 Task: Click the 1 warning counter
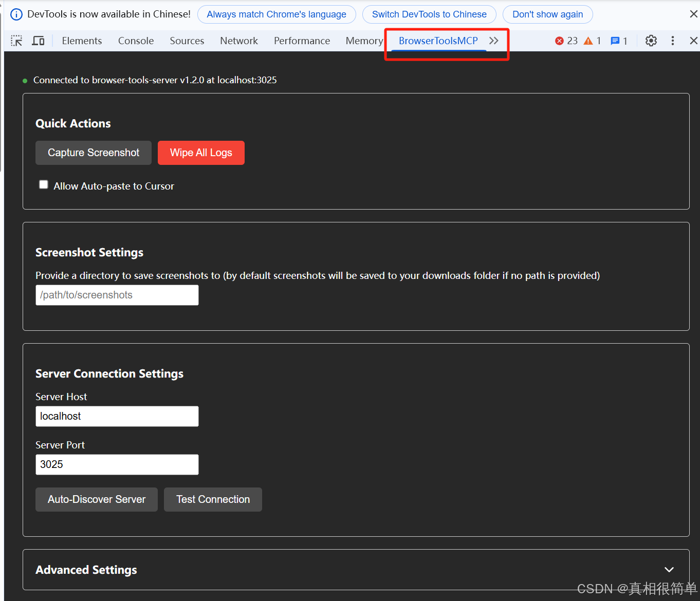(593, 41)
